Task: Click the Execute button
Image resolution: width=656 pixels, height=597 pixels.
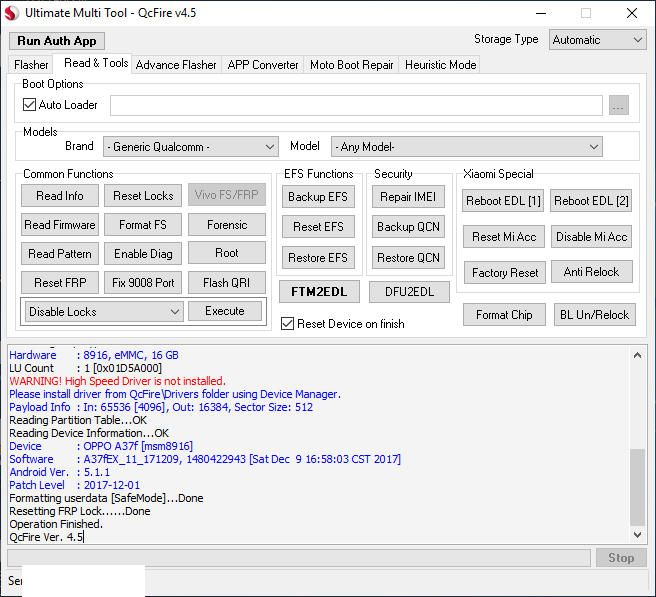Action: click(x=225, y=311)
